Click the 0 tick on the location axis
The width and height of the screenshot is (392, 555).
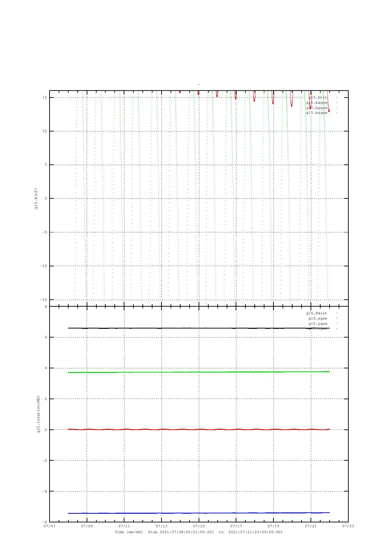46,430
